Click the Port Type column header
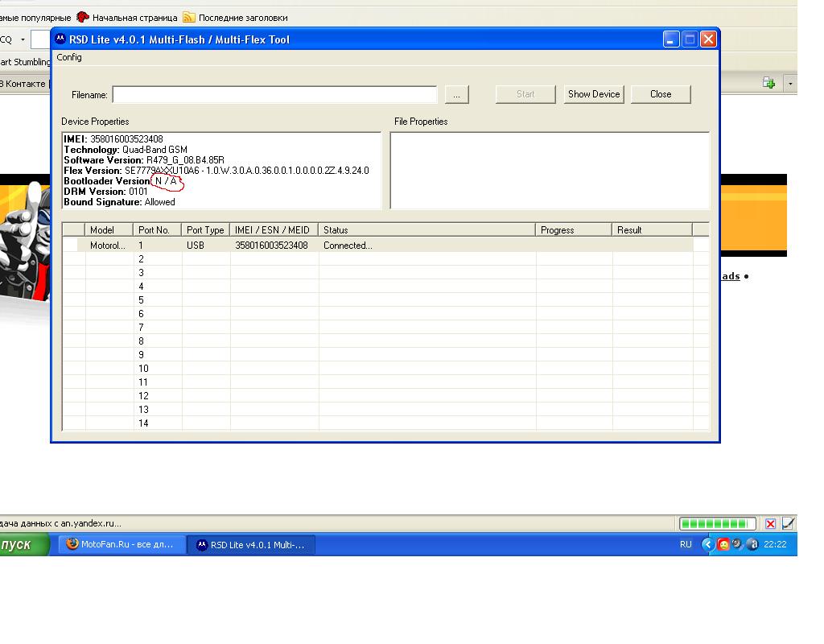 coord(205,229)
